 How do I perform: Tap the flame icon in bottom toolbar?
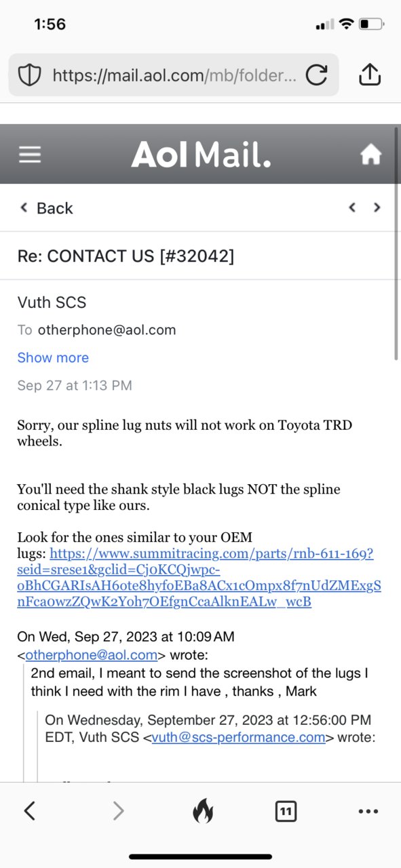(202, 810)
